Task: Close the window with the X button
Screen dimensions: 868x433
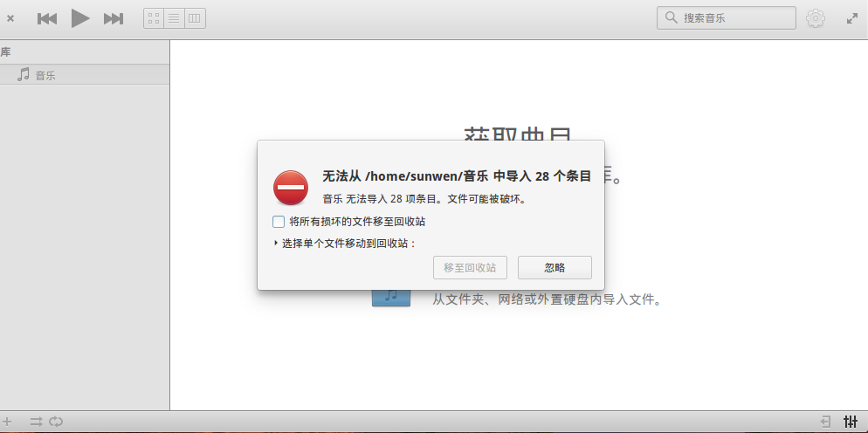Action: [10, 18]
